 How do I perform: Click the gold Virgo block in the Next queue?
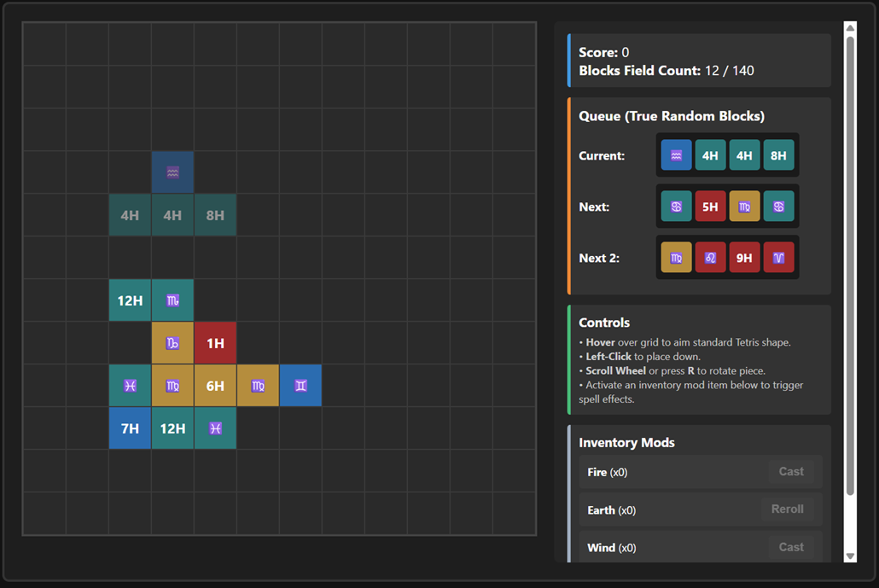[744, 207]
